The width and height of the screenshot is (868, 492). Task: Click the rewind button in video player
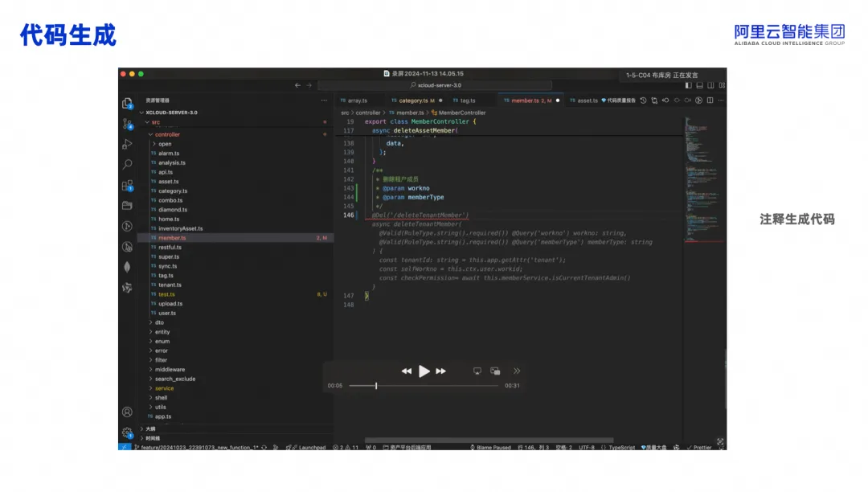point(407,371)
